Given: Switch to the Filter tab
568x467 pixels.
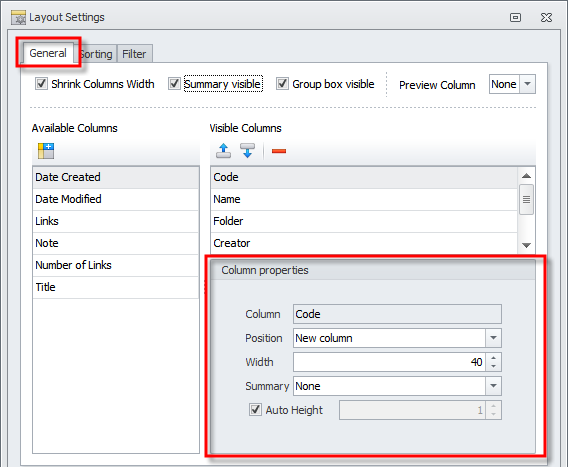Looking at the screenshot, I should tap(134, 54).
